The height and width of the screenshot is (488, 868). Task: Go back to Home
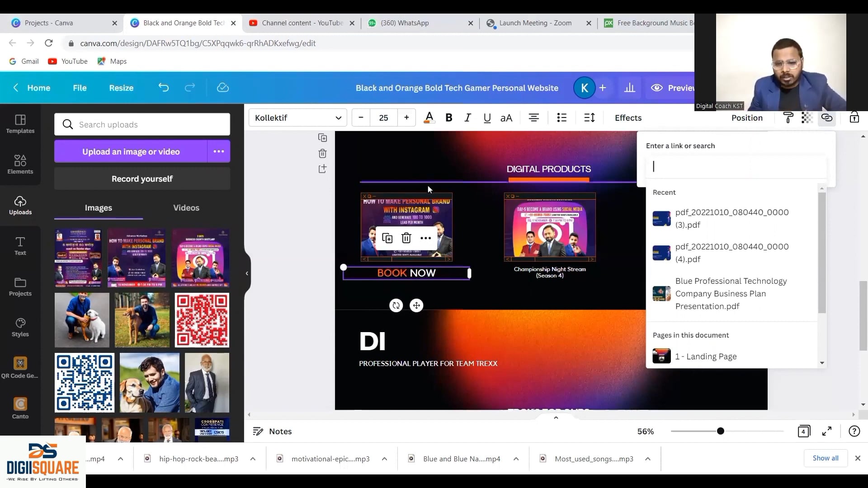pyautogui.click(x=32, y=88)
